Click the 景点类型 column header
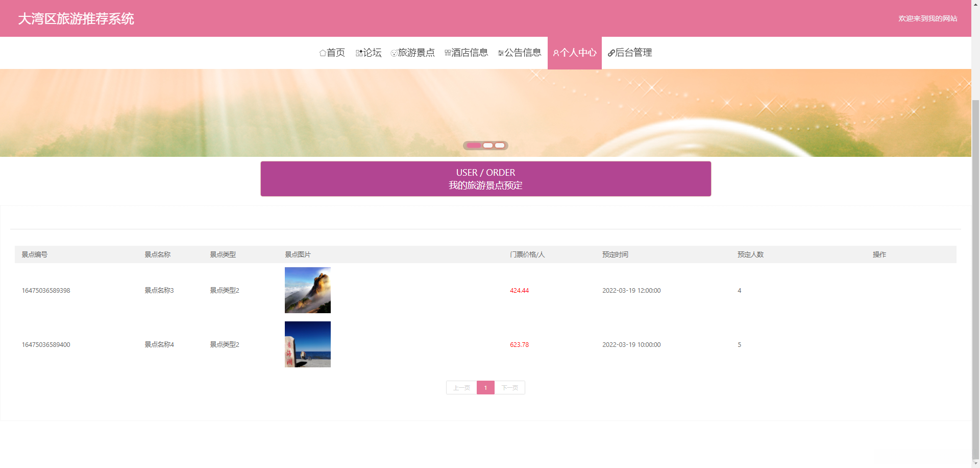The width and height of the screenshot is (980, 468). [223, 254]
